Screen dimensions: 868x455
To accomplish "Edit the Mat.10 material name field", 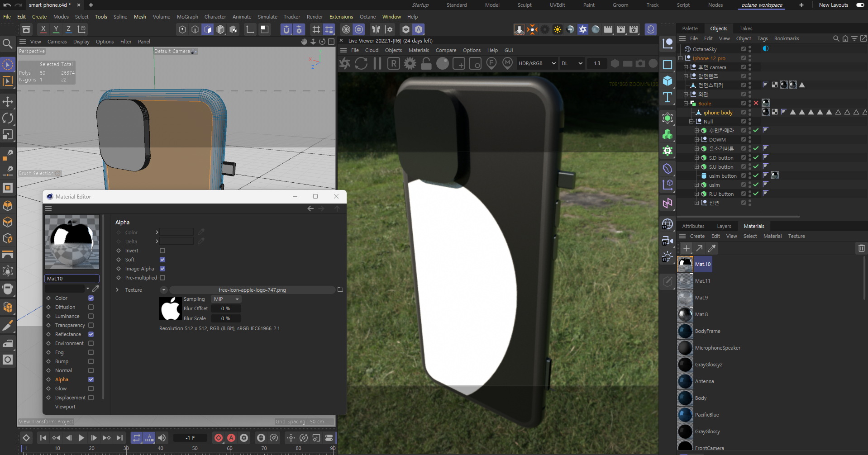I will coord(72,279).
